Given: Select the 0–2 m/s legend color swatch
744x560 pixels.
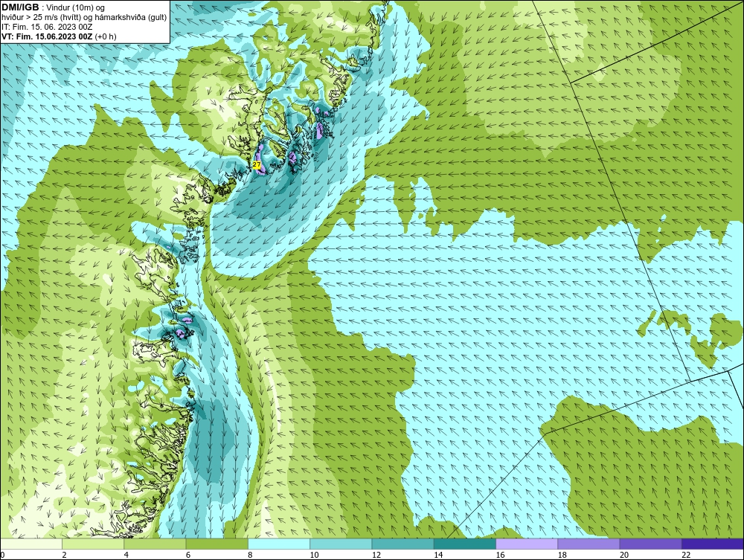Looking at the screenshot, I should pos(31,544).
